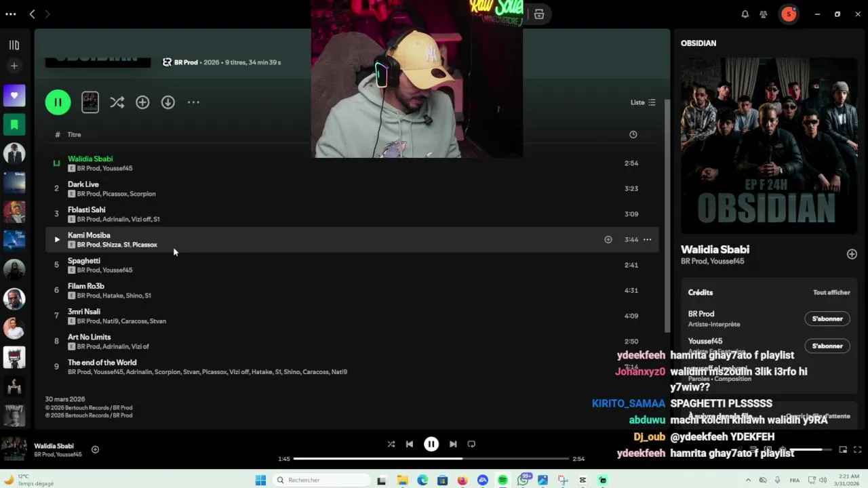This screenshot has height=488, width=868.
Task: Seek on the song progress bar
Action: (x=431, y=459)
